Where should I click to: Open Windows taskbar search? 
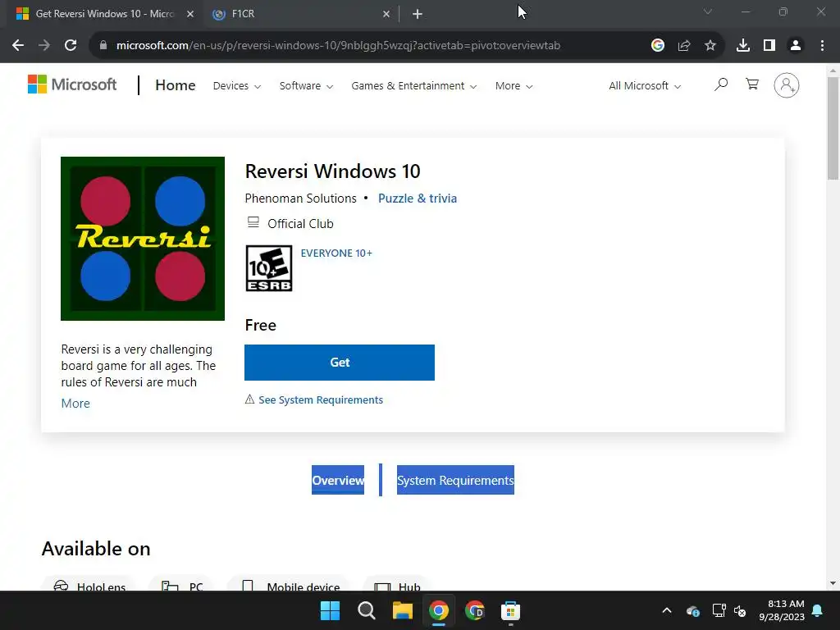(x=367, y=610)
